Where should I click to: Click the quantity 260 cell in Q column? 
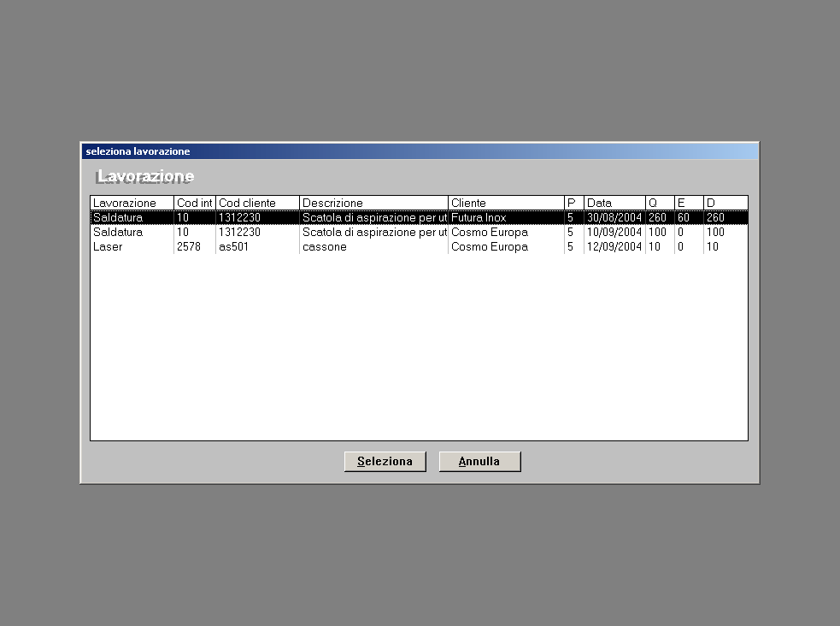(x=660, y=217)
